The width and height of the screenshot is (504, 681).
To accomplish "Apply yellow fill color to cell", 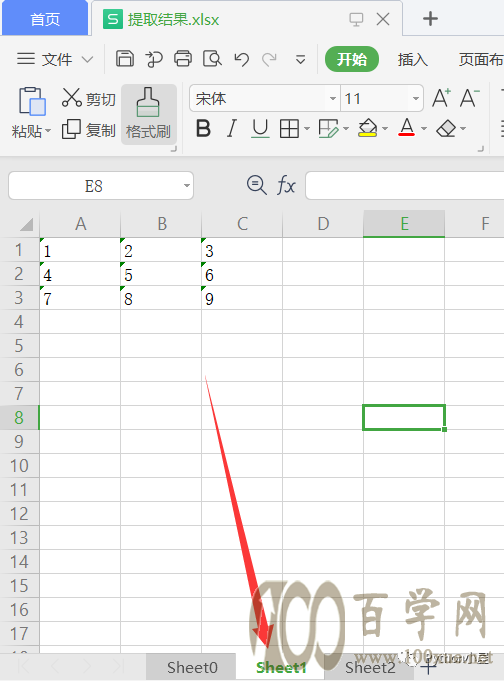I will pyautogui.click(x=368, y=129).
